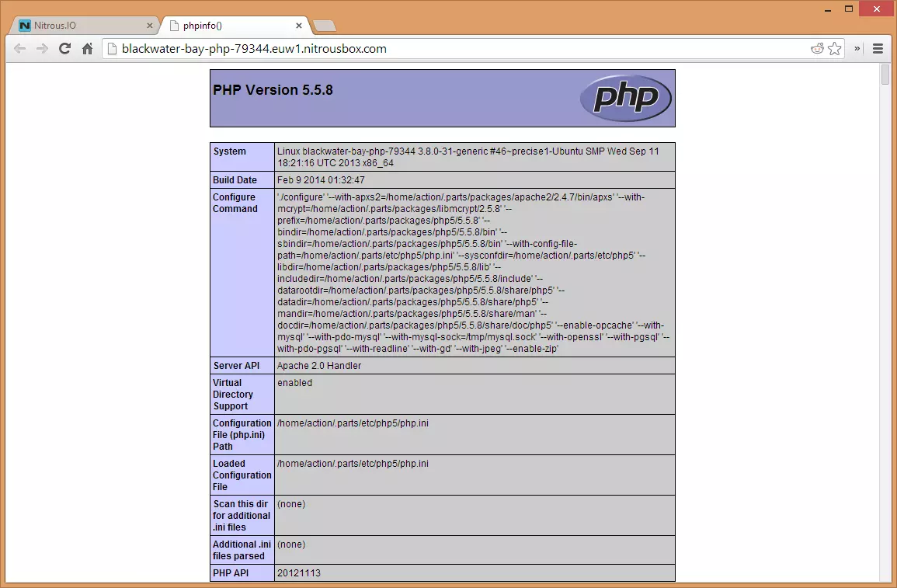
Task: Maximize the browser window
Action: click(x=849, y=9)
